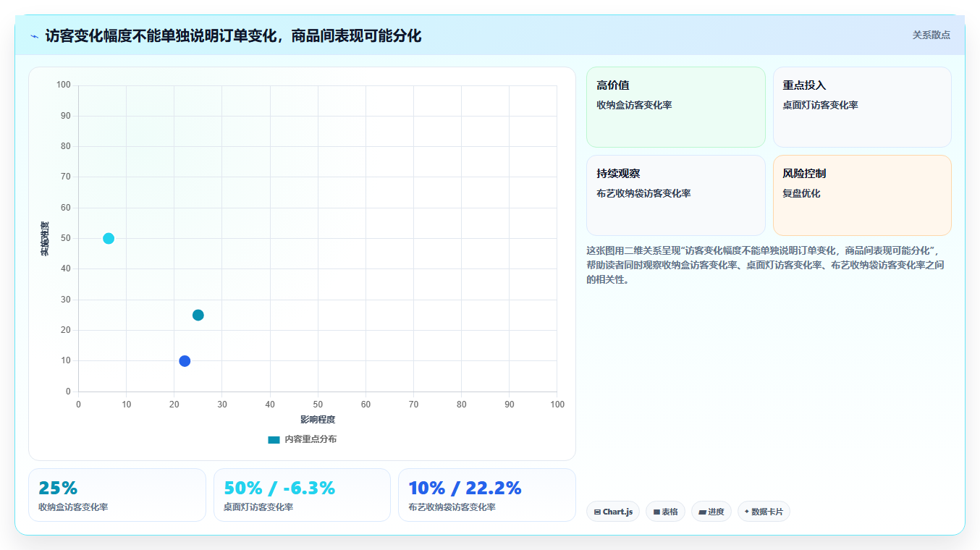The image size is (980, 550).
Task: Select the blue scatter point at 10
Action: click(185, 360)
